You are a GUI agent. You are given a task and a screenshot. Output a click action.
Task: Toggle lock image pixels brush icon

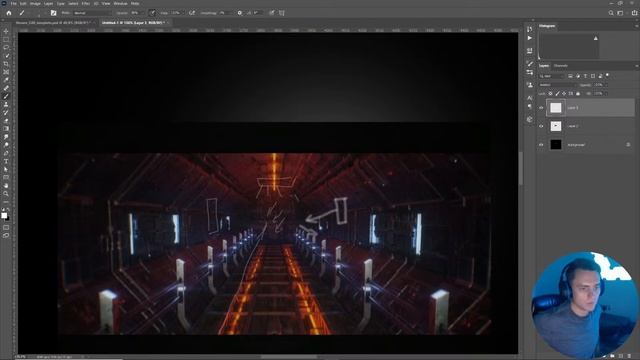(557, 94)
